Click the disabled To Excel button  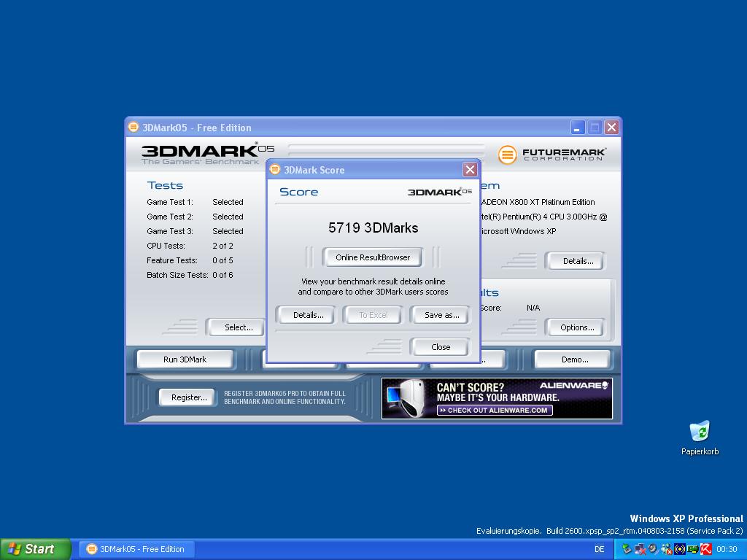pos(373,315)
